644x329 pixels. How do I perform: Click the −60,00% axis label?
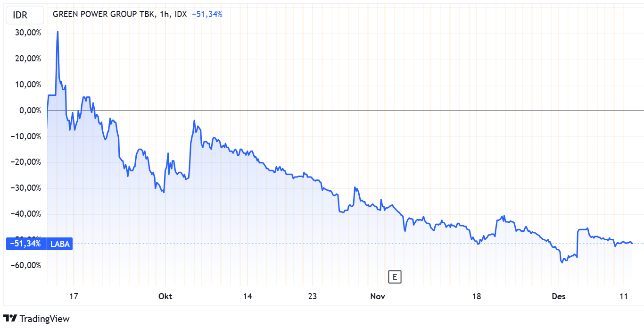click(x=27, y=265)
